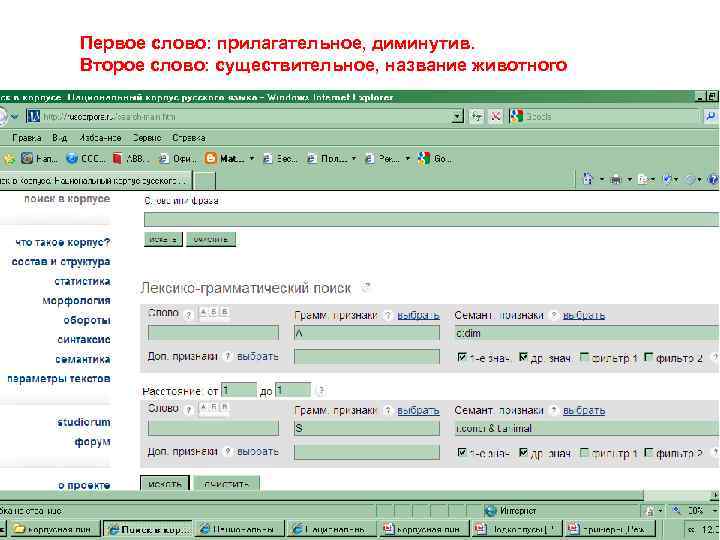The height and width of the screenshot is (540, 720).
Task: Expand dropdown arrow next to 'Рек...' favorite
Action: click(407, 159)
